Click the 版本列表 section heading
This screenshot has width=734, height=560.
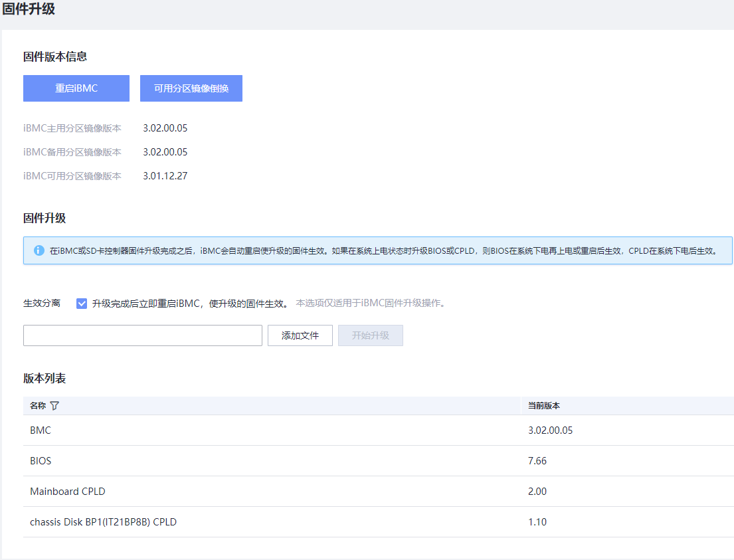click(45, 379)
